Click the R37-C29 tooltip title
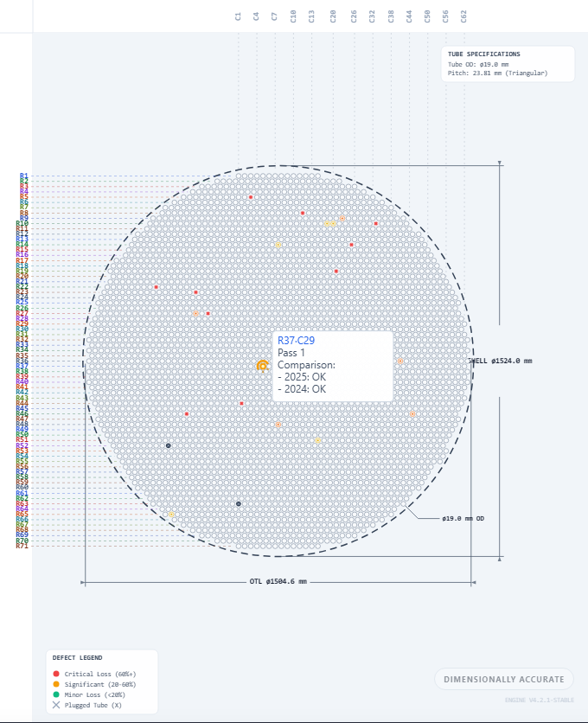This screenshot has width=588, height=723. pyautogui.click(x=296, y=340)
